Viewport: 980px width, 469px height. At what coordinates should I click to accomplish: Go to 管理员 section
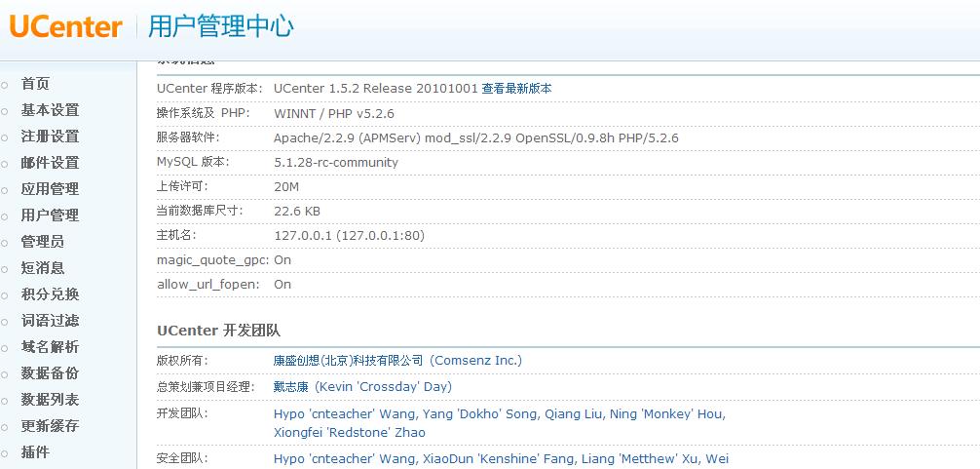43,242
